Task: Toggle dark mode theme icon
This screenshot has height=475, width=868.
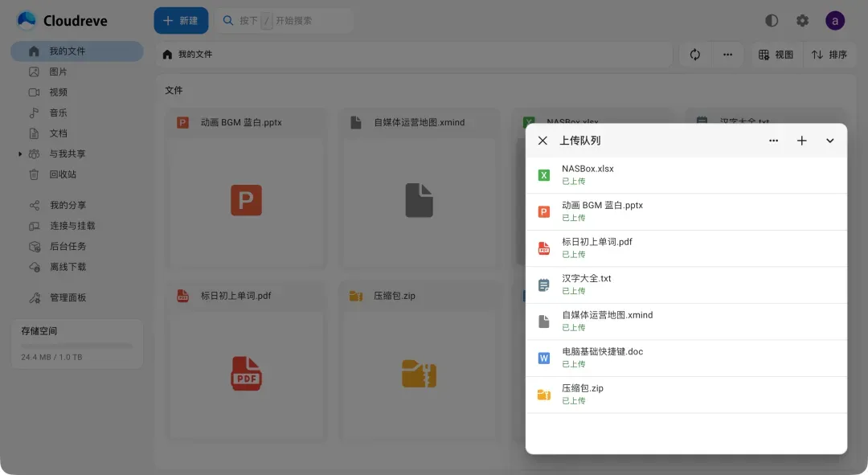Action: 772,21
